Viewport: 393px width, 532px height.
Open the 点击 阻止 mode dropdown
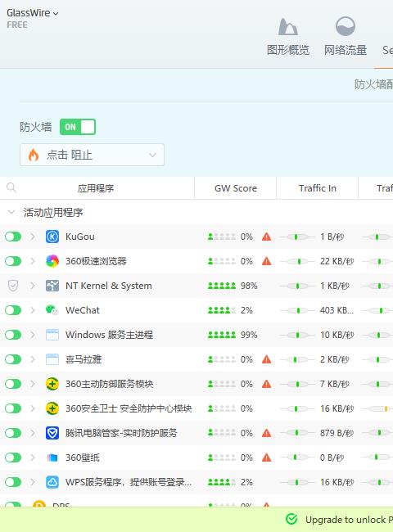[x=92, y=155]
